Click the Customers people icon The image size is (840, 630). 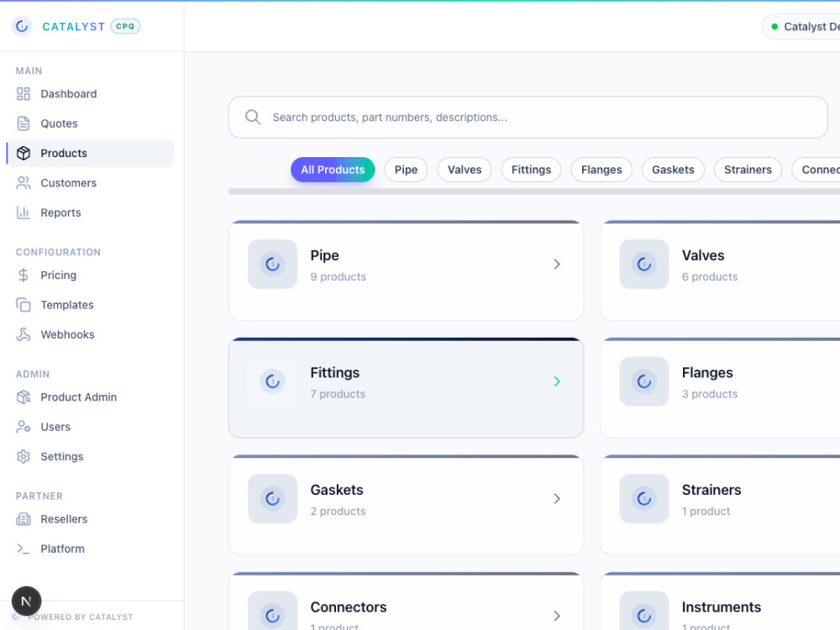(x=23, y=182)
